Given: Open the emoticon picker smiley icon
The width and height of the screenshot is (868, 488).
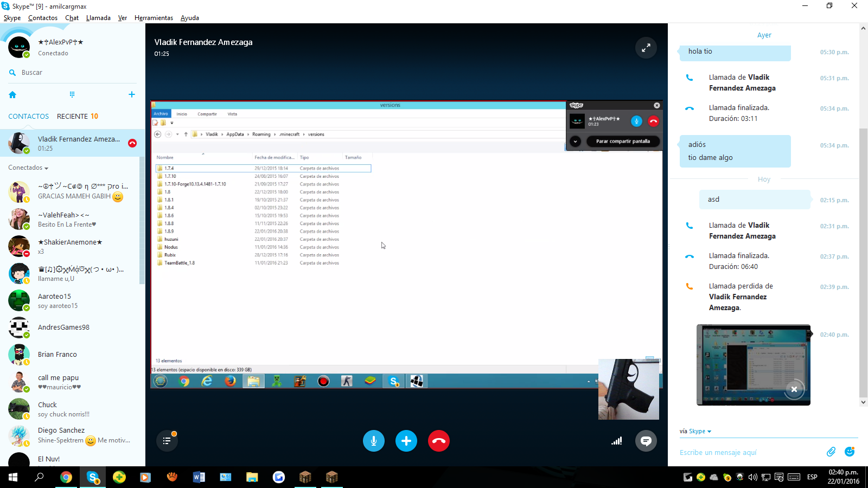Looking at the screenshot, I should [x=850, y=452].
